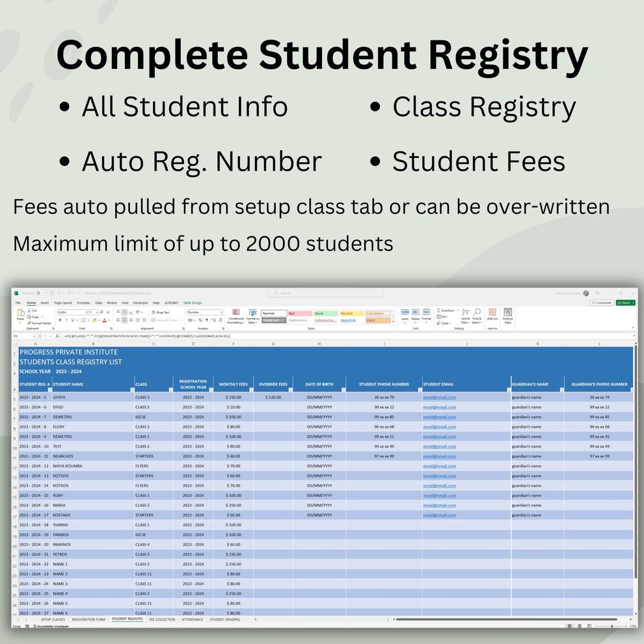This screenshot has width=644, height=644.
Task: Apply the Bad cell style
Action: [300, 314]
